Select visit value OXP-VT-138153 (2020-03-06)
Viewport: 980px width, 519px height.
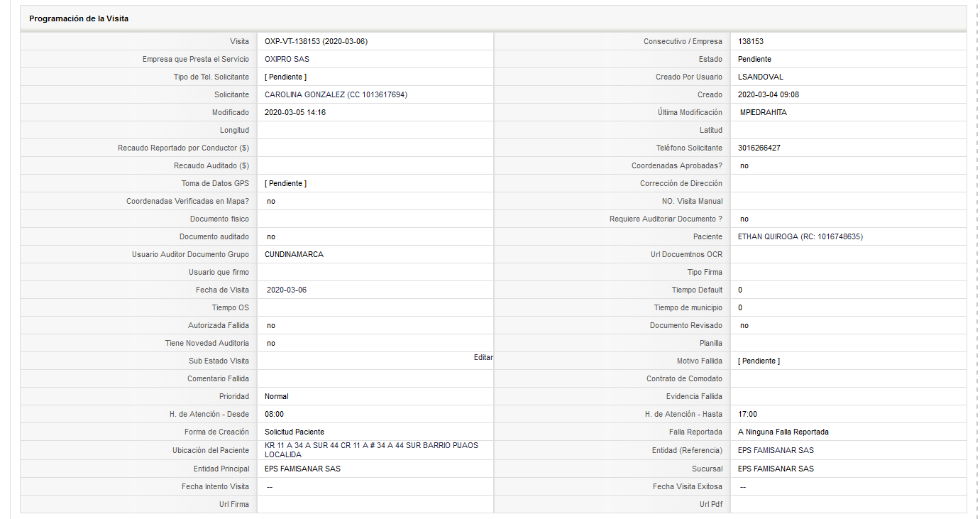coord(316,41)
